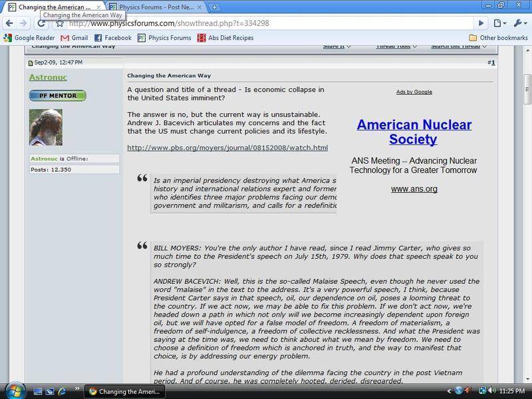Reload the page with the refresh icon
Image resolution: width=532 pixels, height=399 pixels.
pyautogui.click(x=41, y=23)
